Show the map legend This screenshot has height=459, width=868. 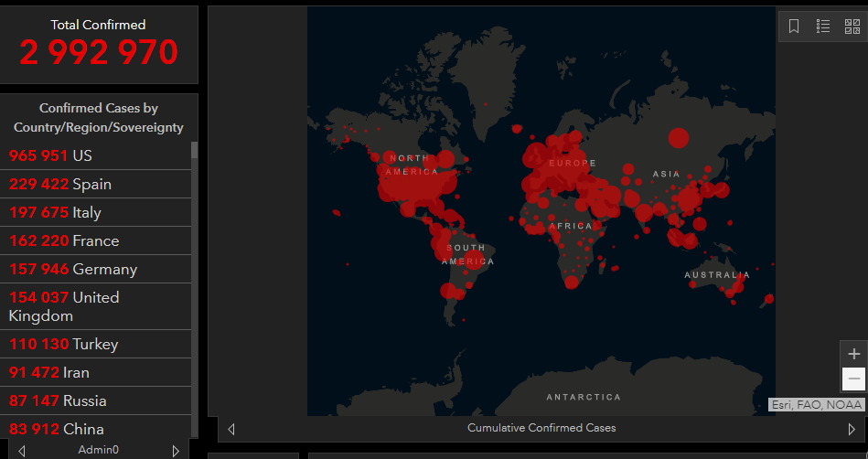coord(823,27)
